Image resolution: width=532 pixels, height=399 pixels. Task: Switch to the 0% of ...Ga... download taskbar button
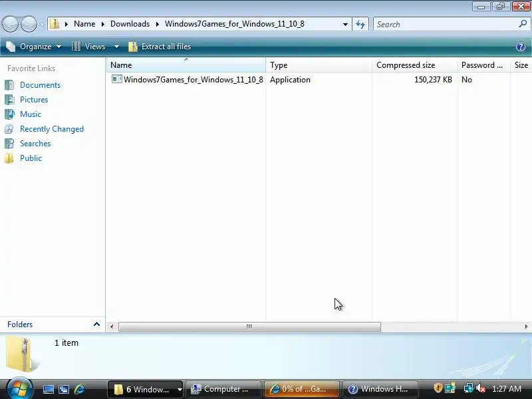pos(302,389)
